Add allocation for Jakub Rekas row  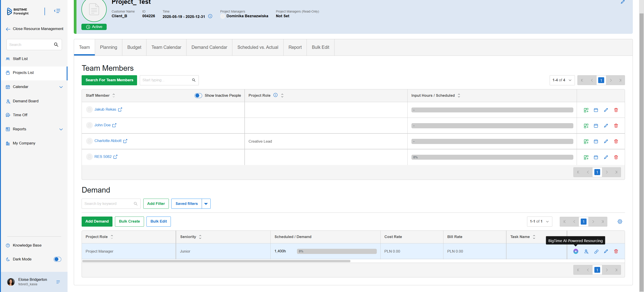586,110
